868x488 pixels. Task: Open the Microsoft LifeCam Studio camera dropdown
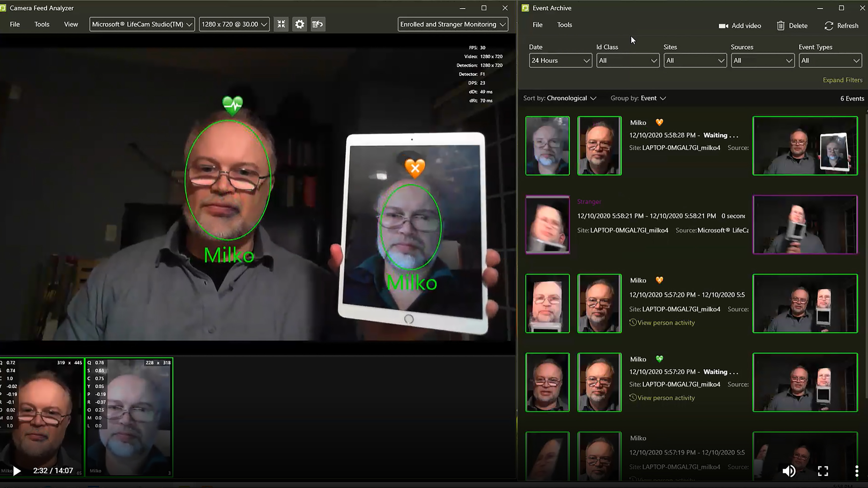click(x=142, y=24)
